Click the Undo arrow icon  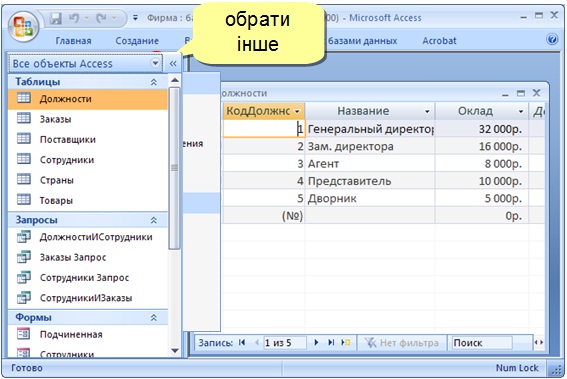click(74, 18)
